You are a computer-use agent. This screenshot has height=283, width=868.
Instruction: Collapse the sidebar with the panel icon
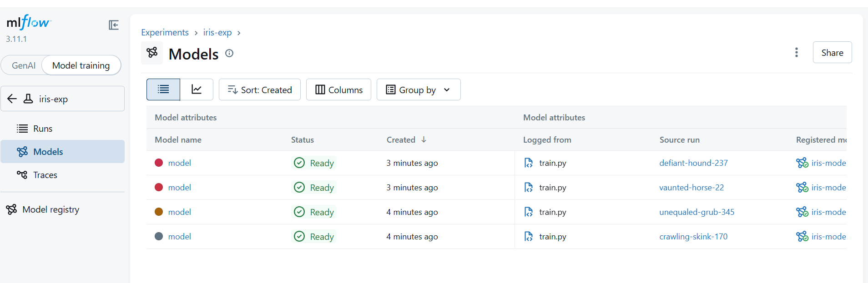(114, 25)
